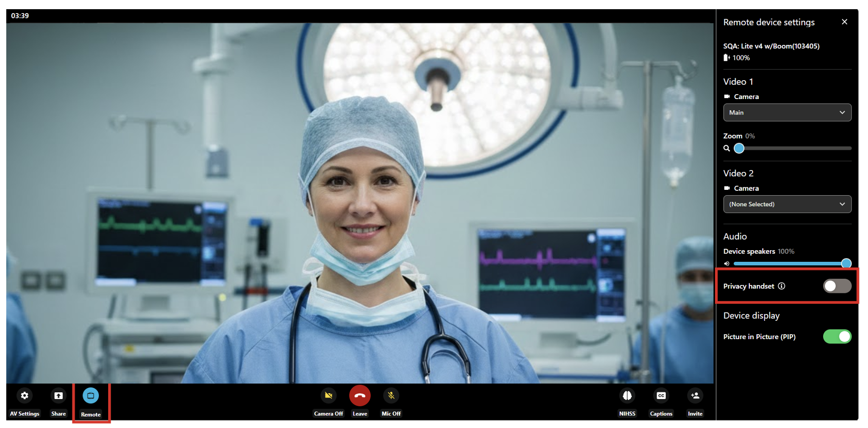Image resolution: width=868 pixels, height=428 pixels.
Task: Click the remote video feed area
Action: [x=360, y=203]
